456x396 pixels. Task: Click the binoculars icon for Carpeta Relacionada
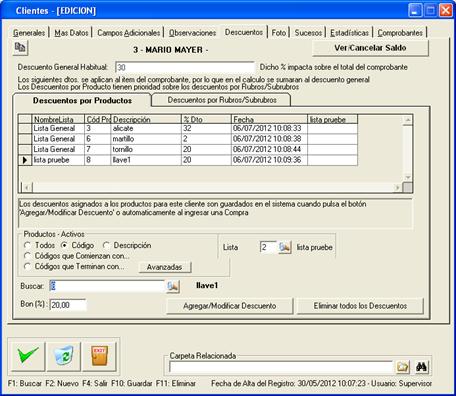[421, 367]
